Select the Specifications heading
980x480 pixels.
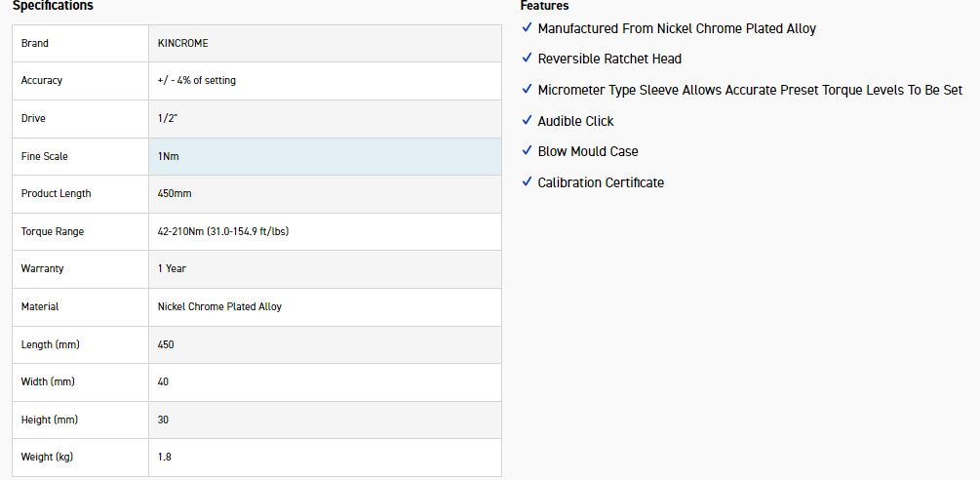(x=53, y=6)
